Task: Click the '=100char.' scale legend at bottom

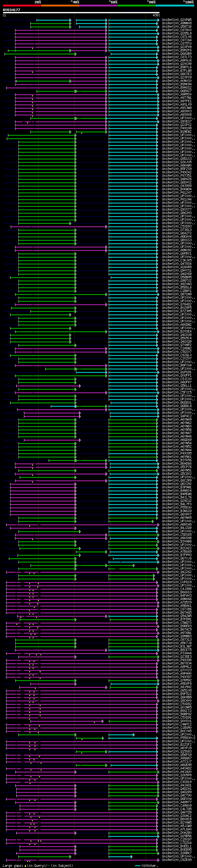Action: pyautogui.click(x=146, y=865)
